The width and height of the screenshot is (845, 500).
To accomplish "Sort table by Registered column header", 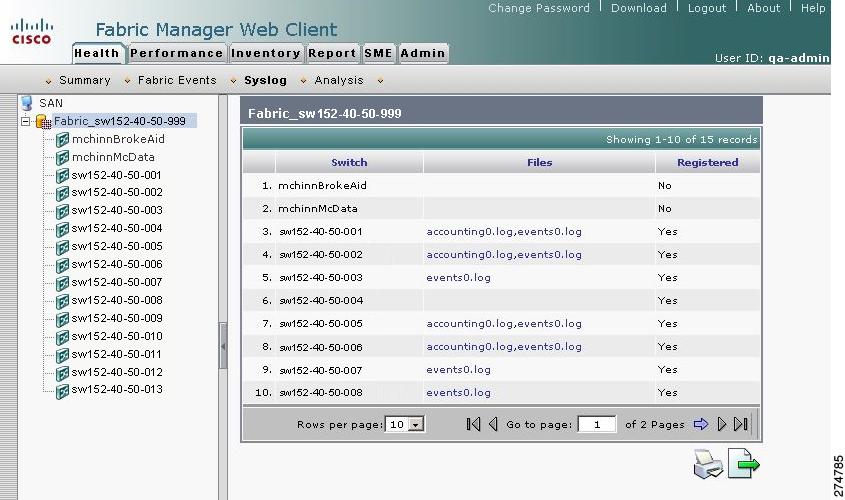I will tap(708, 162).
